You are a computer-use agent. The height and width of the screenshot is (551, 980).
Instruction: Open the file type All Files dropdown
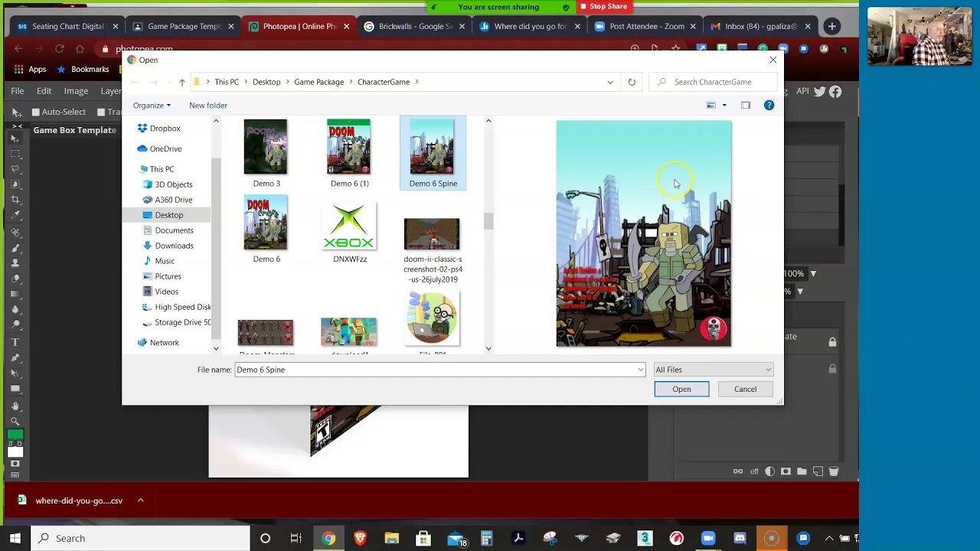point(713,370)
